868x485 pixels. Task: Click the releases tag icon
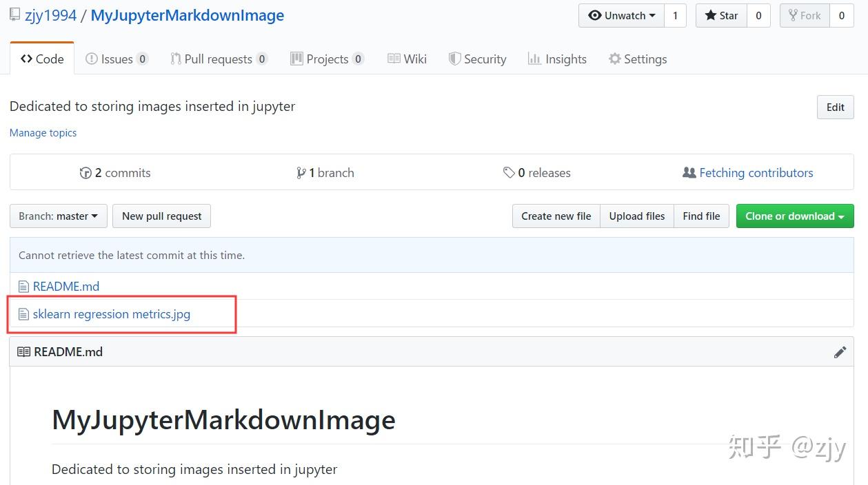point(509,173)
